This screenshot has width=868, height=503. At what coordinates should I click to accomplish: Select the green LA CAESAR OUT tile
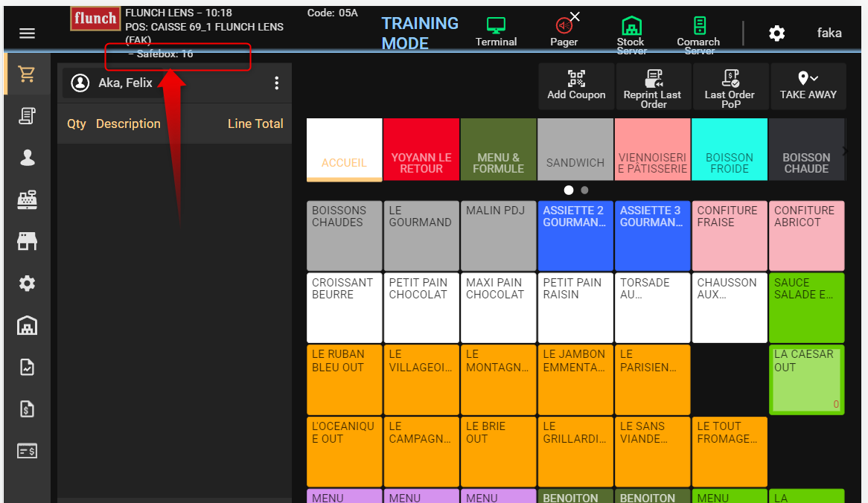(806, 379)
